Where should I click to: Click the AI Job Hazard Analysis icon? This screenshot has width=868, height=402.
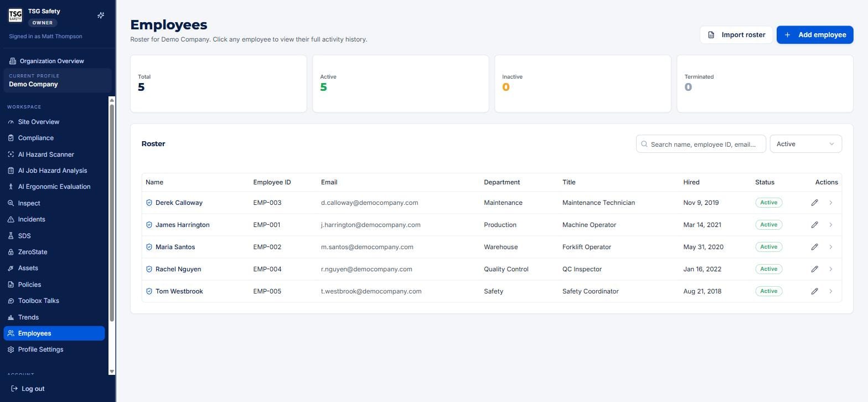pyautogui.click(x=11, y=171)
